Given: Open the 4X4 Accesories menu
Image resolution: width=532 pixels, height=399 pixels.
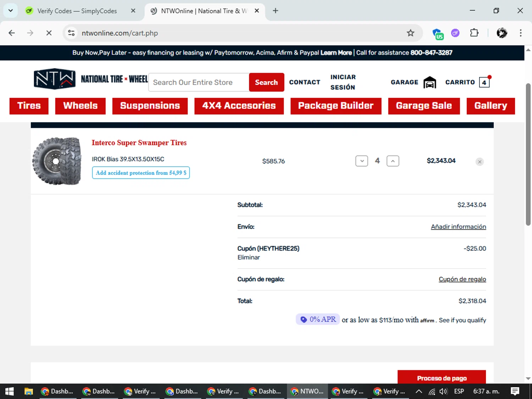Looking at the screenshot, I should point(239,106).
